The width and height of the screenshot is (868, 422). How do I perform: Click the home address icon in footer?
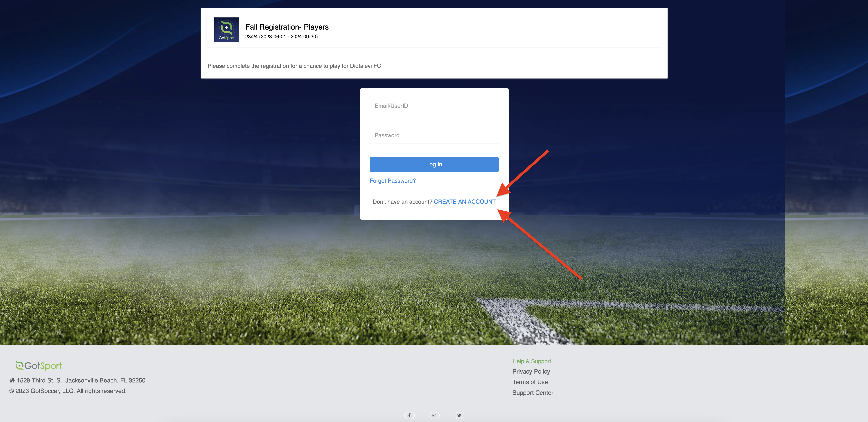tap(12, 380)
